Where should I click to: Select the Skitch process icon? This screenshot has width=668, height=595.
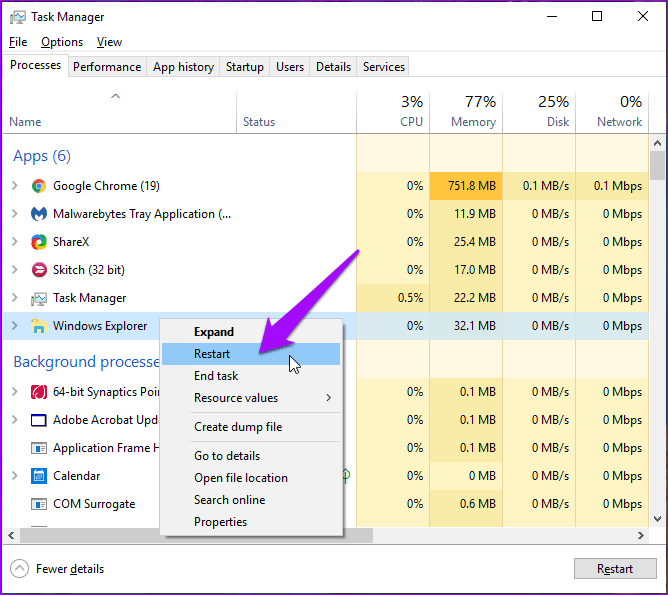(39, 270)
